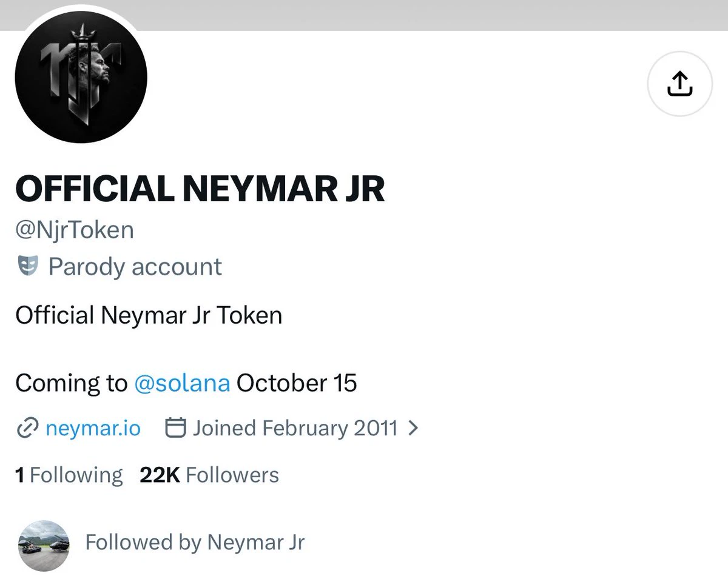Screen dimensions: 728x576
Task: Click the Official Neymar Jr Token bio line
Action: point(149,315)
